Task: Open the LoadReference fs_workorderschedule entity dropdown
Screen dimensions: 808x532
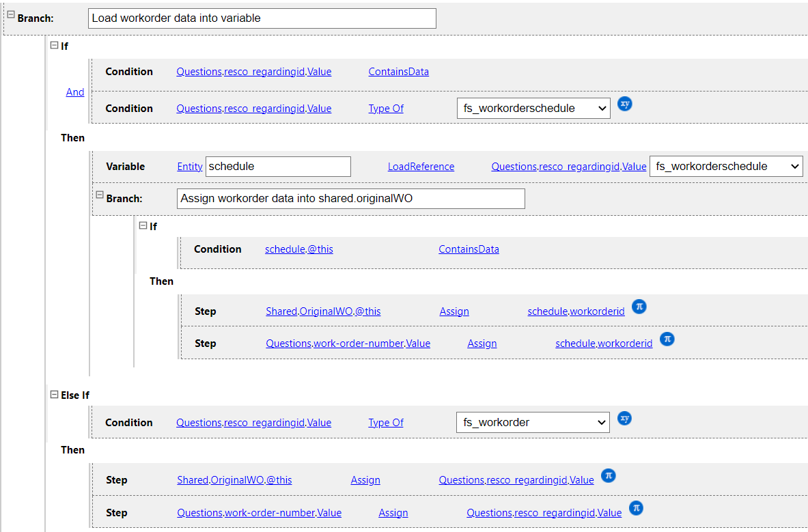Action: (725, 166)
